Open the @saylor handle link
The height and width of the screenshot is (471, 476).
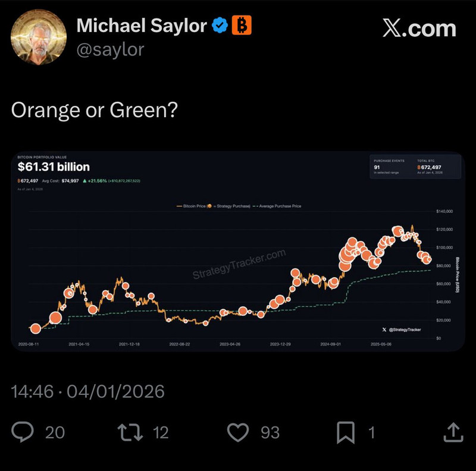pos(110,49)
